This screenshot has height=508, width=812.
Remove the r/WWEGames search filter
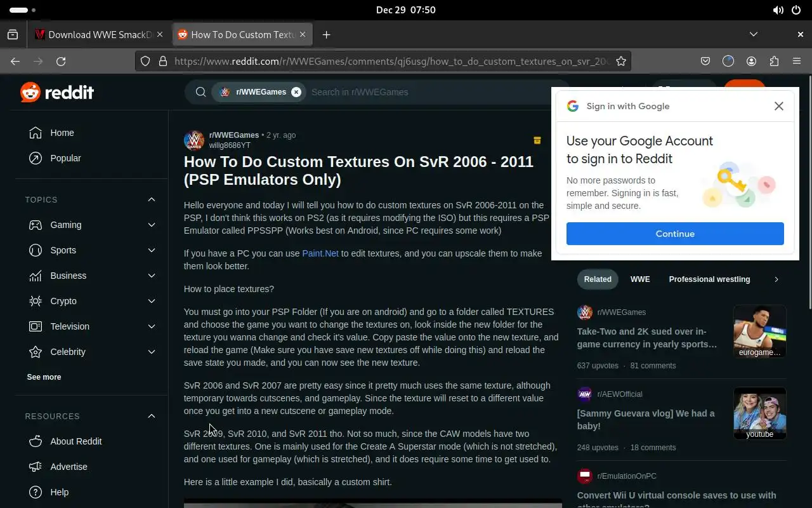coord(296,92)
